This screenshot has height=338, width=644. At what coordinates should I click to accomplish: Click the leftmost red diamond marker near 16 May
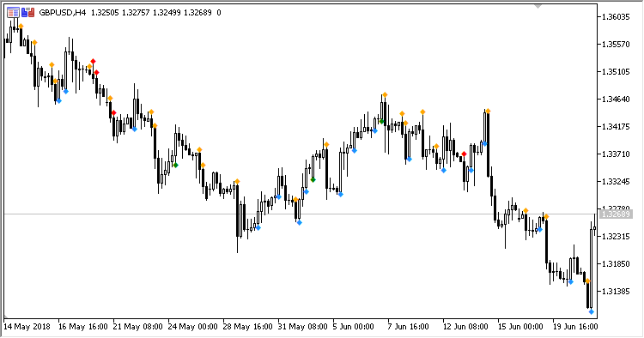coord(94,62)
